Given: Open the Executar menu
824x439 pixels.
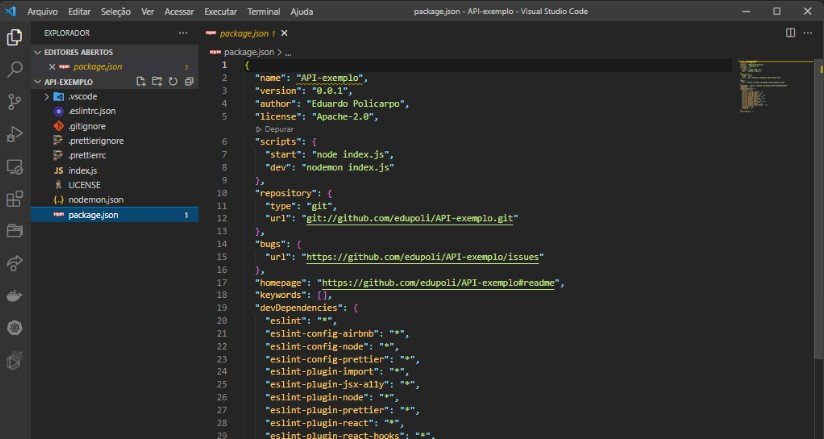Looking at the screenshot, I should 221,12.
